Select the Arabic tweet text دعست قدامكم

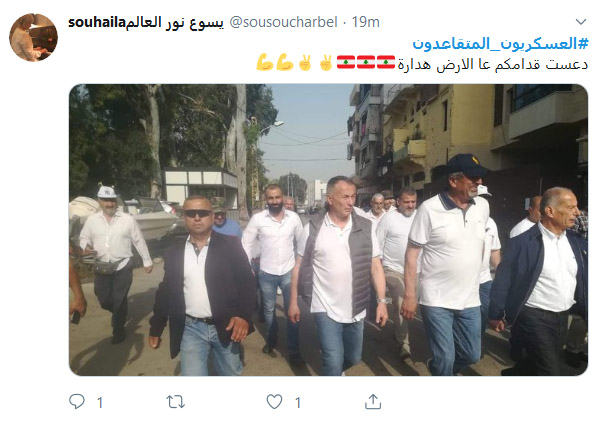click(541, 64)
